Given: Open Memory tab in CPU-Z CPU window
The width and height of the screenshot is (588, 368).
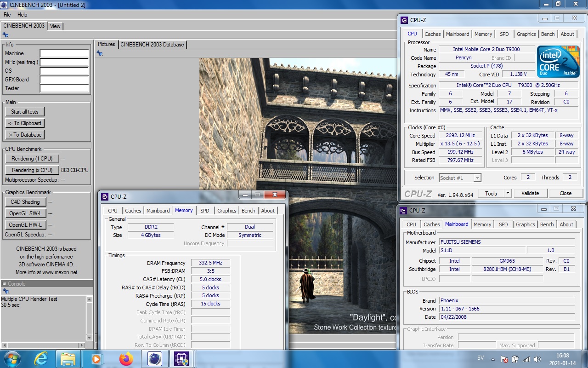Looking at the screenshot, I should click(x=483, y=34).
